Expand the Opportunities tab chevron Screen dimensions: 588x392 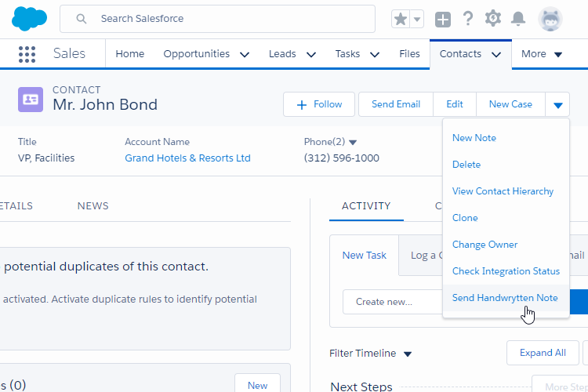pos(245,55)
